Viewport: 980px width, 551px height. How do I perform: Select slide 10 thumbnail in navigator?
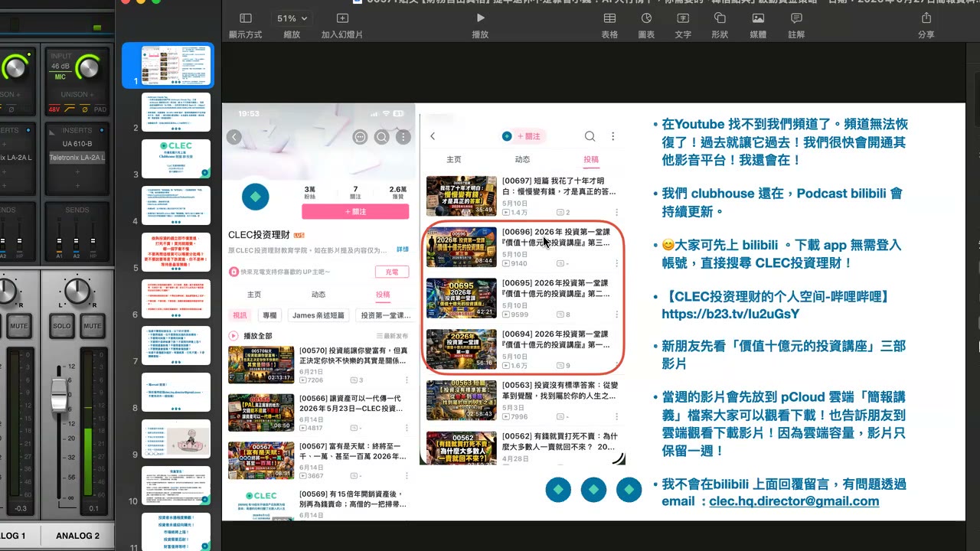pyautogui.click(x=176, y=485)
